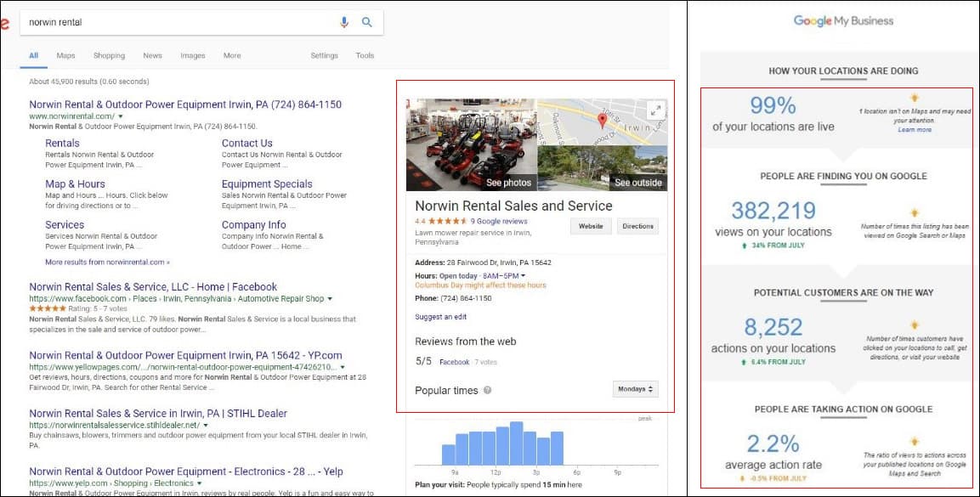Expand arrow beside the stihldealer.net URL
Viewport: 980px width, 497px height.
[206, 425]
